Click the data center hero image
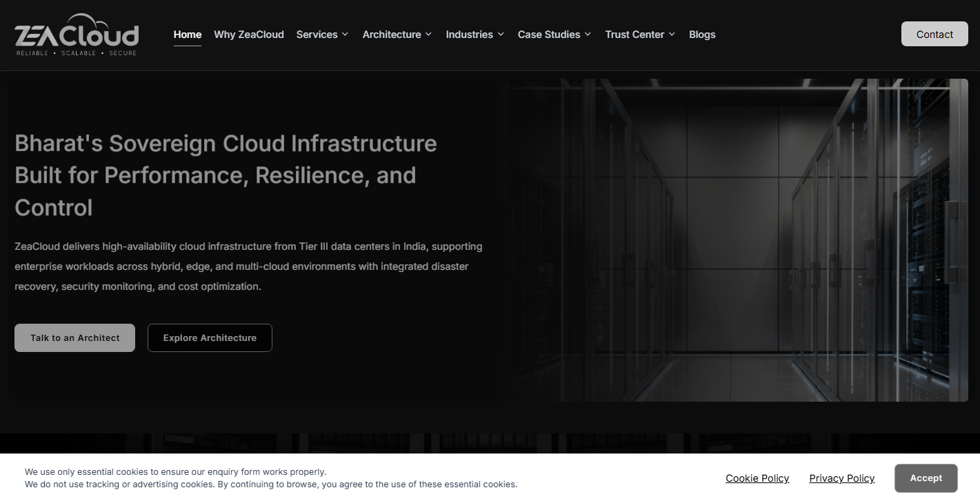980x499 pixels. point(739,239)
